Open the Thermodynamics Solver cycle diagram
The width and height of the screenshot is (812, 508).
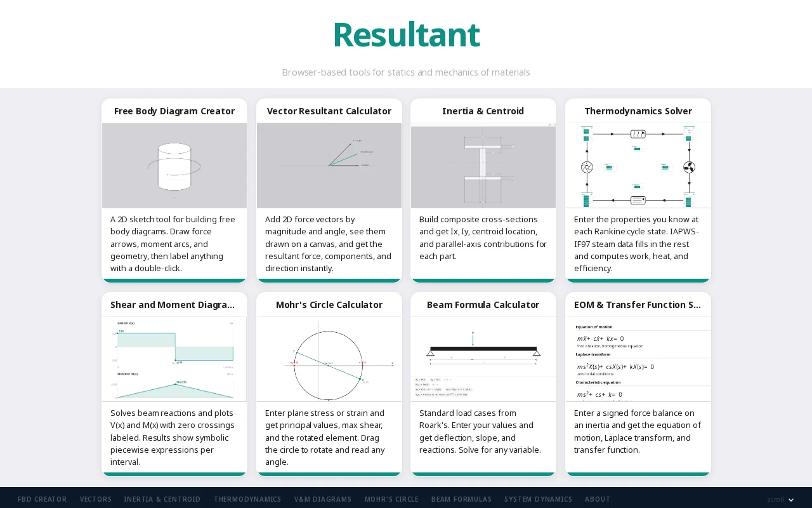click(x=638, y=166)
